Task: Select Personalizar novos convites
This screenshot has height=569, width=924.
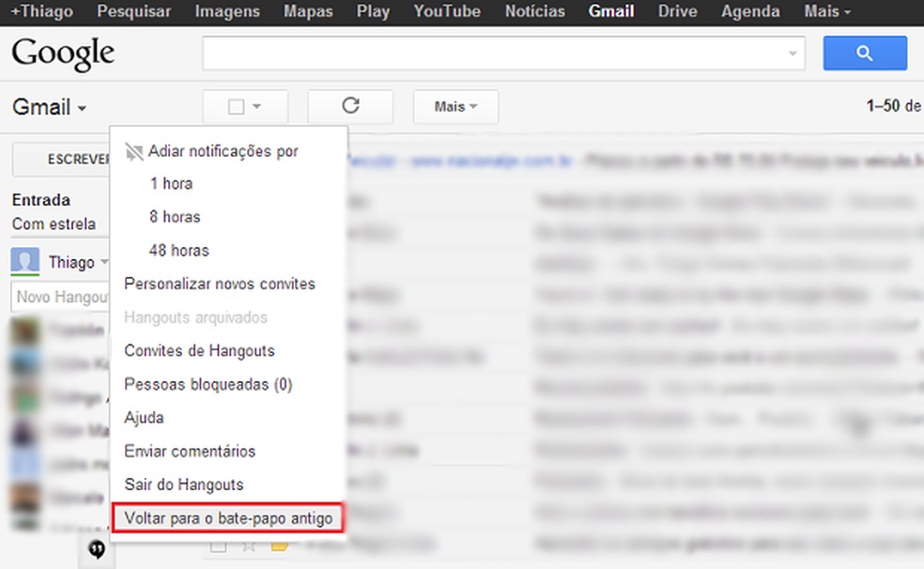Action: [x=220, y=284]
